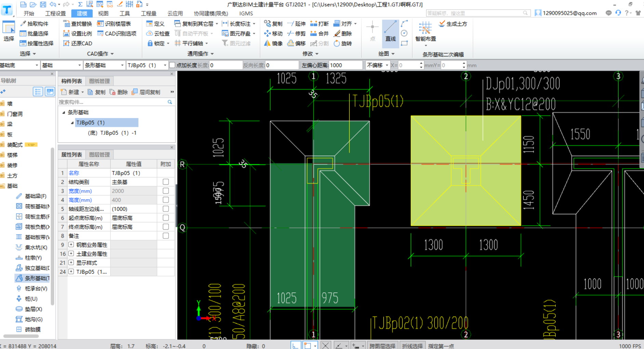Select (底) TJBp05 (1) -1 tree row
The image size is (644, 349).
[x=112, y=133]
